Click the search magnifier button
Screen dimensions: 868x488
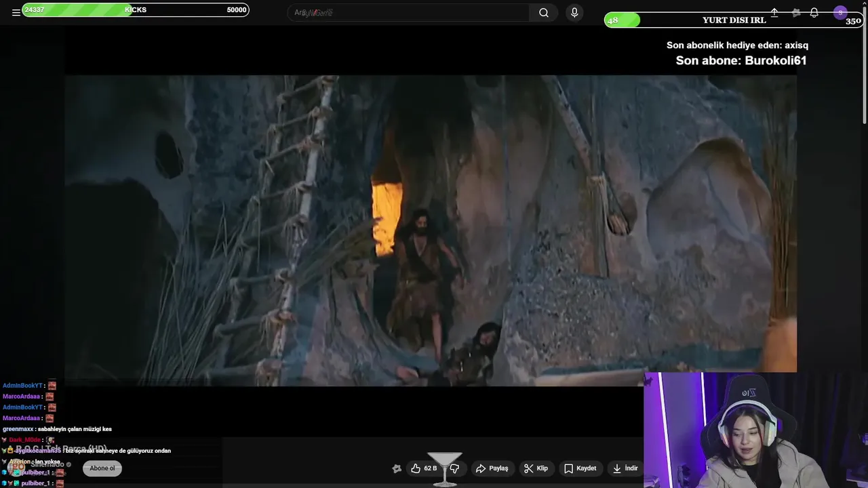544,12
